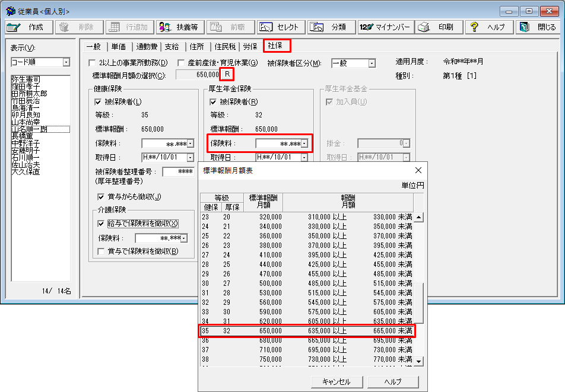Select the 650,000 row in table
Image resolution: width=565 pixels, height=392 pixels.
(x=306, y=331)
